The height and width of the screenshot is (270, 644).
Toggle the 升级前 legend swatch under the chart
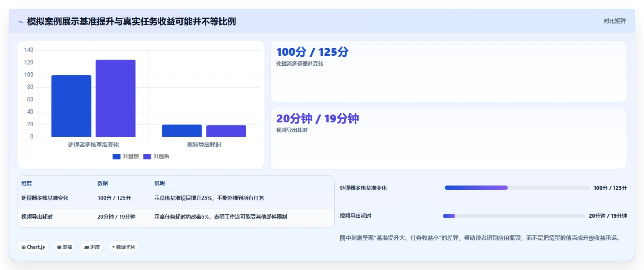116,157
